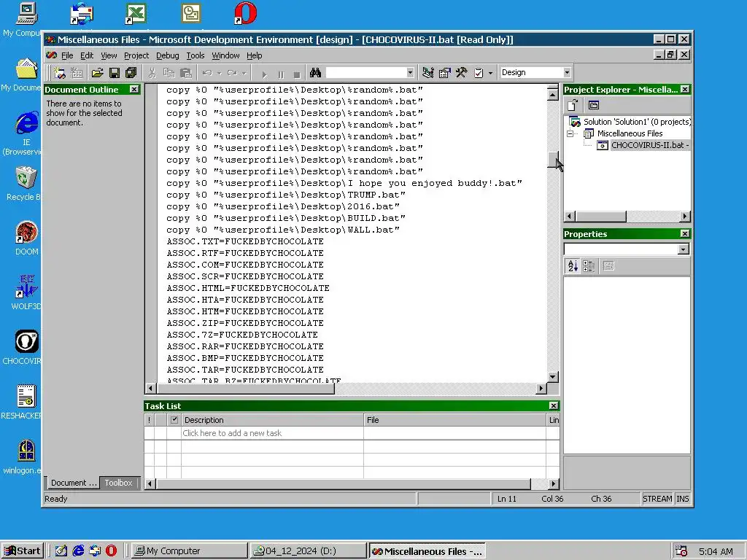747x560 pixels.
Task: Click the Alphabetic sort icon in Properties
Action: point(573,265)
